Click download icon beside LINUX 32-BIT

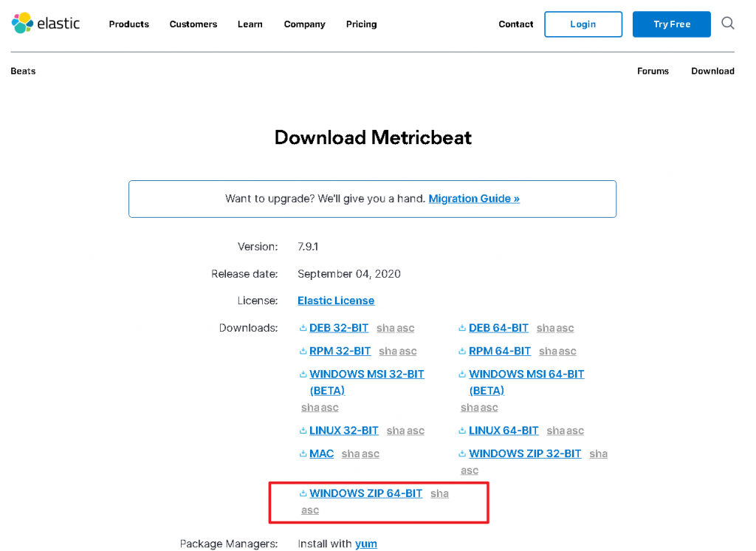point(303,431)
